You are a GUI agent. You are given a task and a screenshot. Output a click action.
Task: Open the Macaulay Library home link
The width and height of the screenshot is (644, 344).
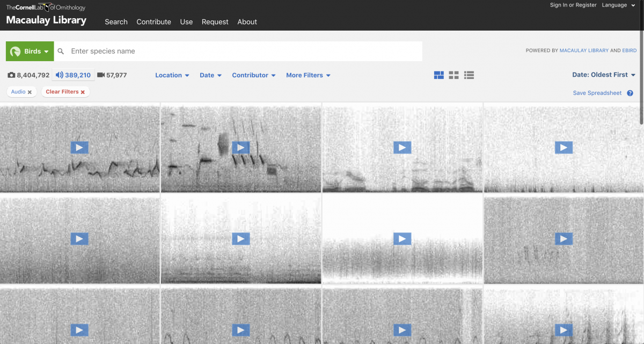click(46, 20)
